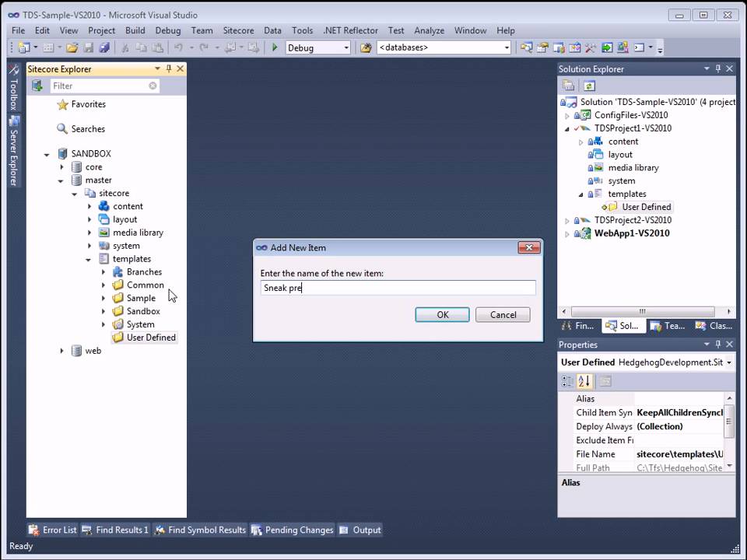Click the Properties Alphabetical sort icon
This screenshot has width=747, height=560.
584,381
